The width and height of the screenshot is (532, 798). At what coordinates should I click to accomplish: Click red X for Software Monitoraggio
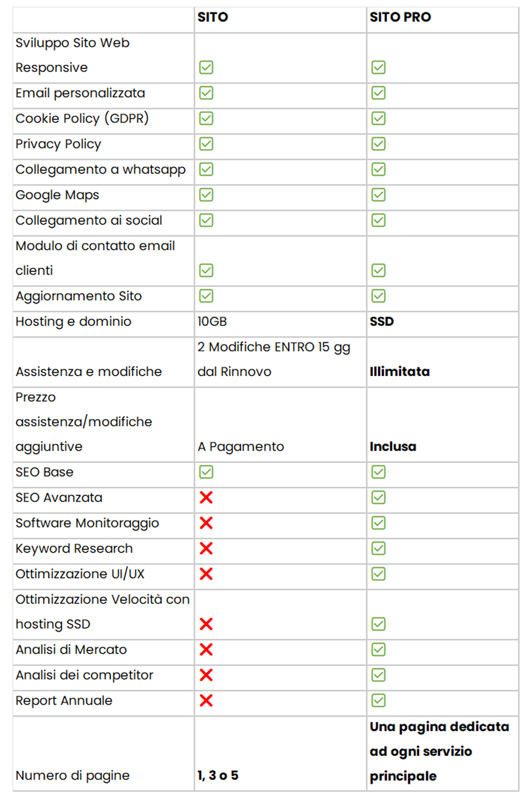[x=206, y=523]
